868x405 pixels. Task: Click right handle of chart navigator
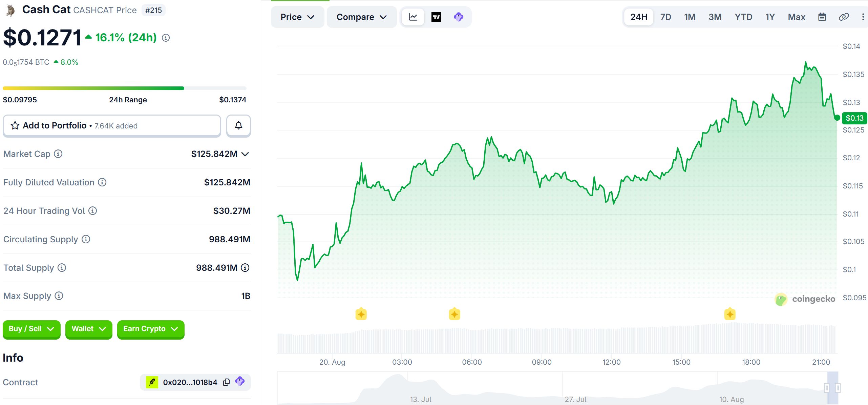(838, 388)
